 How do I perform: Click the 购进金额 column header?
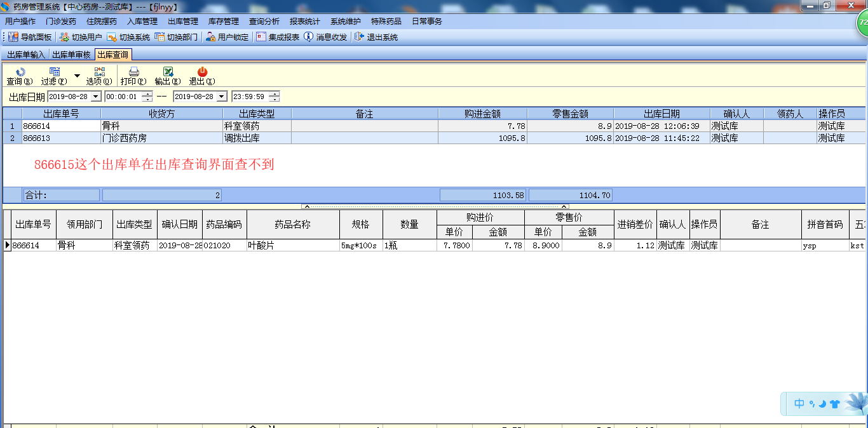(x=482, y=114)
